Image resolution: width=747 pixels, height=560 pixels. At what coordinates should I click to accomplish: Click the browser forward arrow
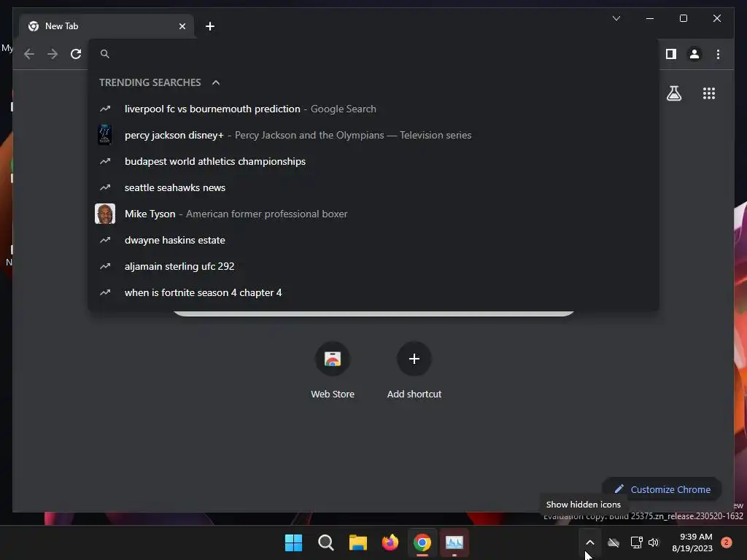click(53, 54)
